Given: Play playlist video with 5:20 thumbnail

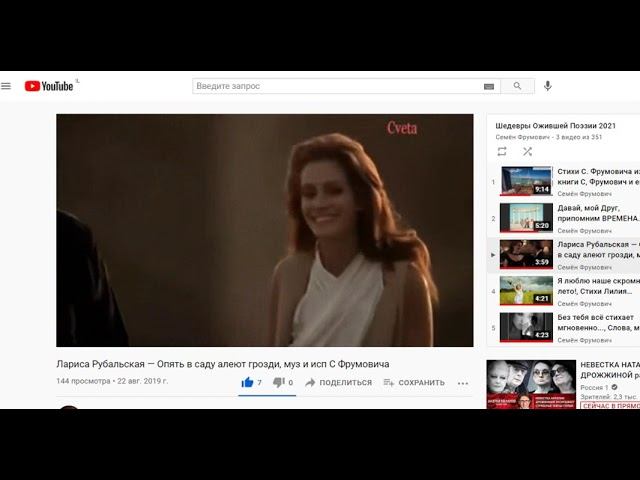Looking at the screenshot, I should [526, 218].
